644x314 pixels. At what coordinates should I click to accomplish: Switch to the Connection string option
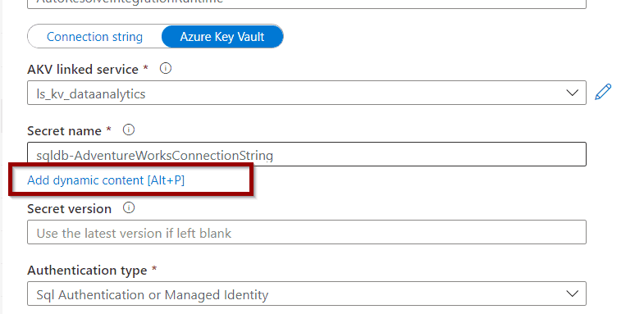pyautogui.click(x=95, y=37)
